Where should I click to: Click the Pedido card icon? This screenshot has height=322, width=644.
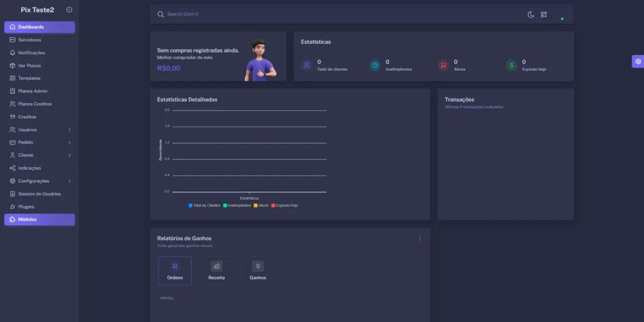pos(12,142)
